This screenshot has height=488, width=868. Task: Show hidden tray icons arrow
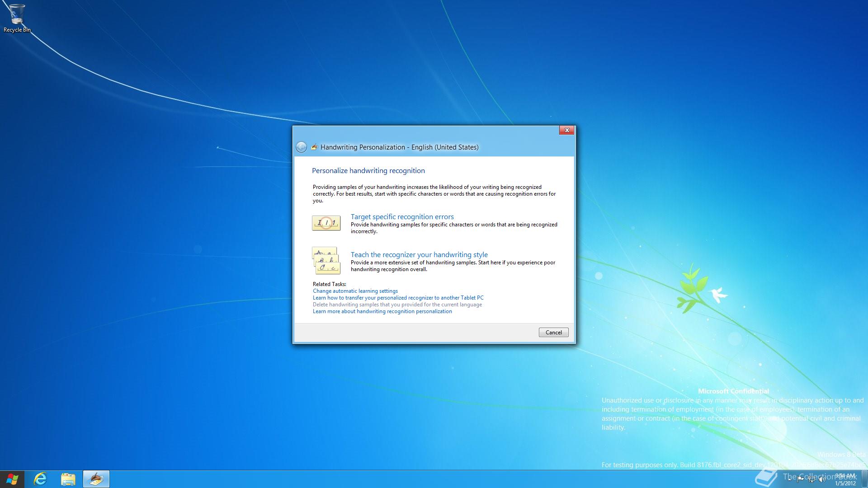(x=789, y=479)
